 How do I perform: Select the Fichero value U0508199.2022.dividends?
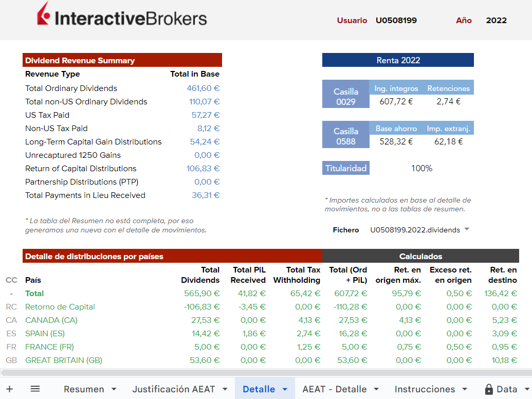[x=415, y=230]
